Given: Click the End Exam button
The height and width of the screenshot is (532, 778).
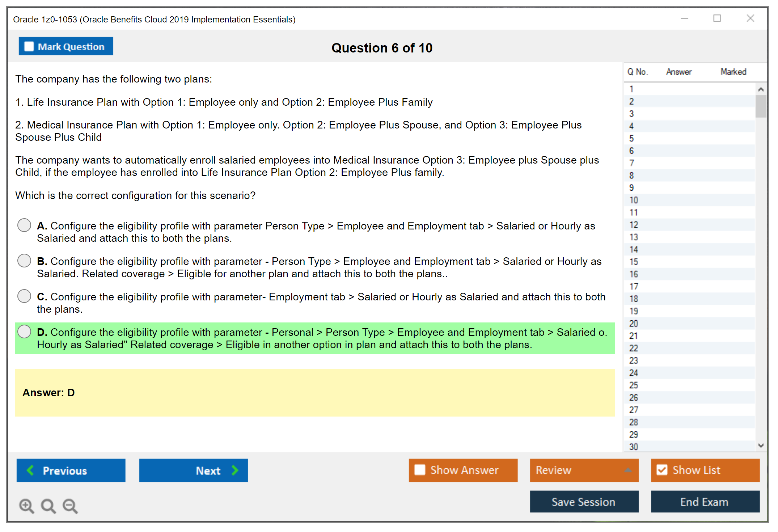Looking at the screenshot, I should coord(705,502).
